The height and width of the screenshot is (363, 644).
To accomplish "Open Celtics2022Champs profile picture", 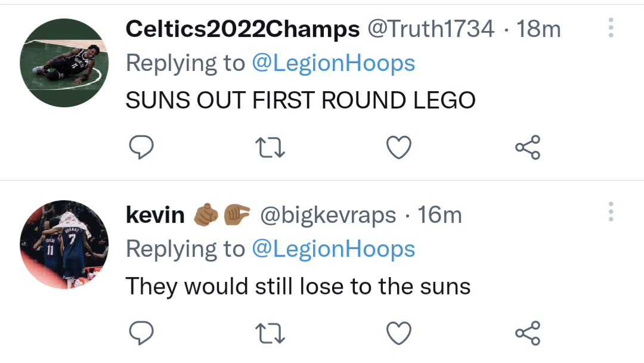I will tap(64, 63).
